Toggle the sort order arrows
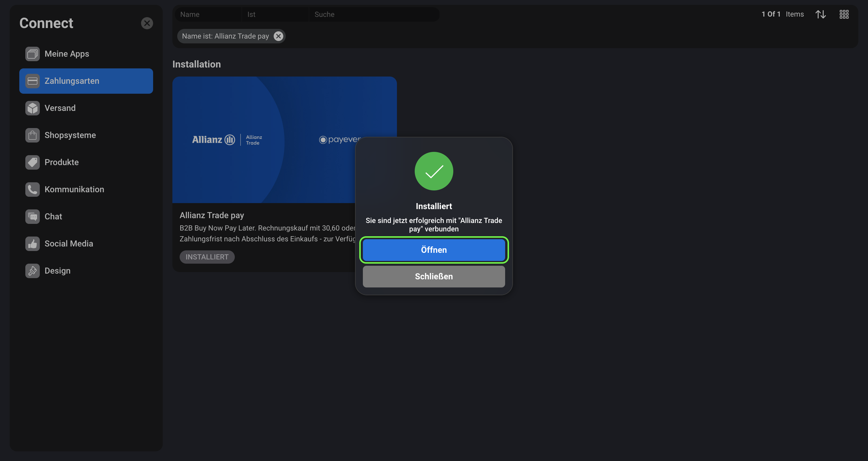The height and width of the screenshot is (461, 868). click(820, 14)
